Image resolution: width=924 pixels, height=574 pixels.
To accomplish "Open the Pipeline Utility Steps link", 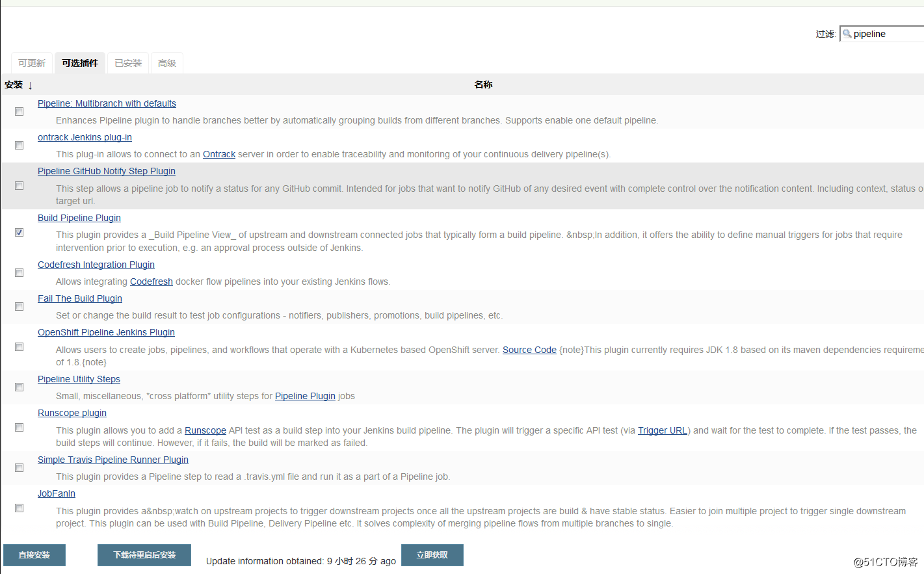I will tap(79, 379).
